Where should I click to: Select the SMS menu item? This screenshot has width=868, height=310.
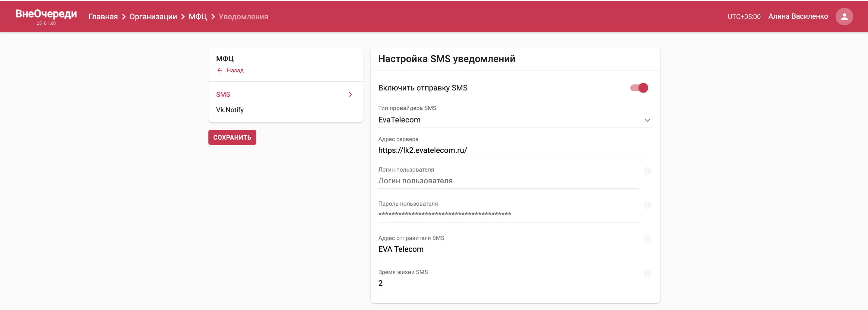point(285,94)
